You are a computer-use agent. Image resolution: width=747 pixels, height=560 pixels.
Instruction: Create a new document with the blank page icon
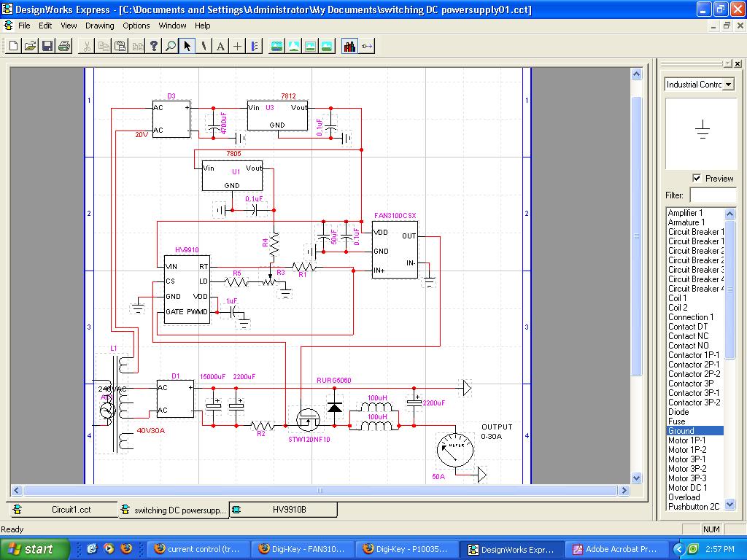tap(13, 46)
